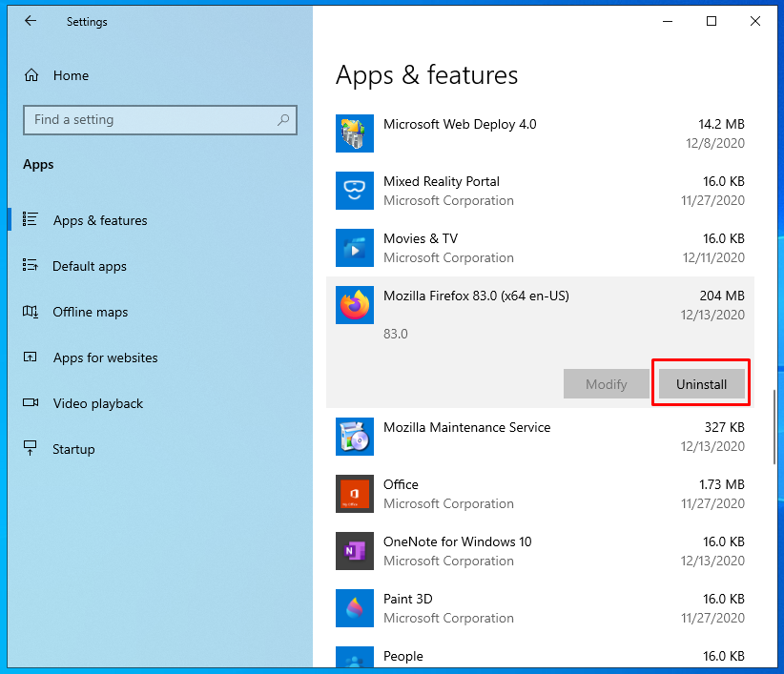This screenshot has width=784, height=674.
Task: Uninstall Mozilla Firefox
Action: [x=702, y=384]
